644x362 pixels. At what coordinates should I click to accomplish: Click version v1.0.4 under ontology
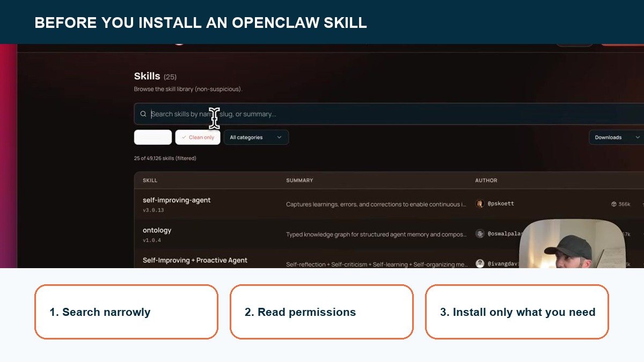(152, 240)
